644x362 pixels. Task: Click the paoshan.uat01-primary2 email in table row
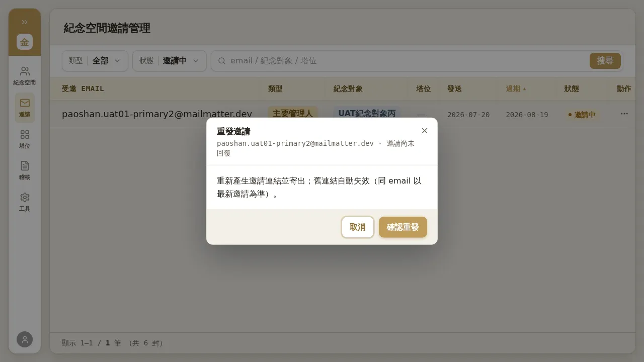point(157,114)
